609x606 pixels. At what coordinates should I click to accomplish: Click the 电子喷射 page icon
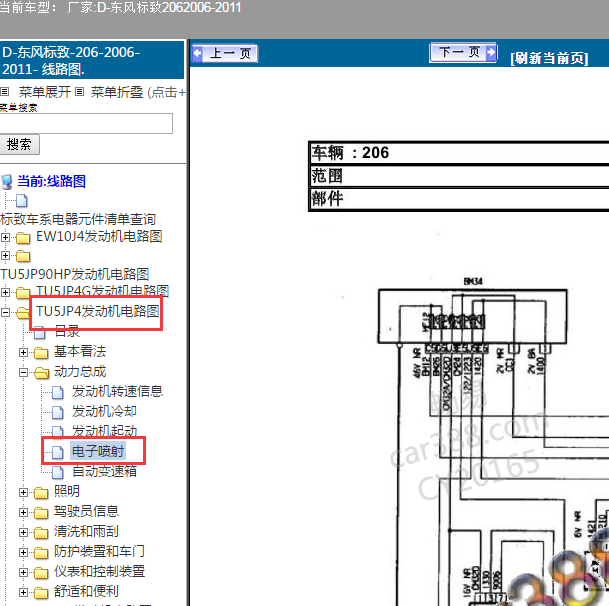point(58,452)
